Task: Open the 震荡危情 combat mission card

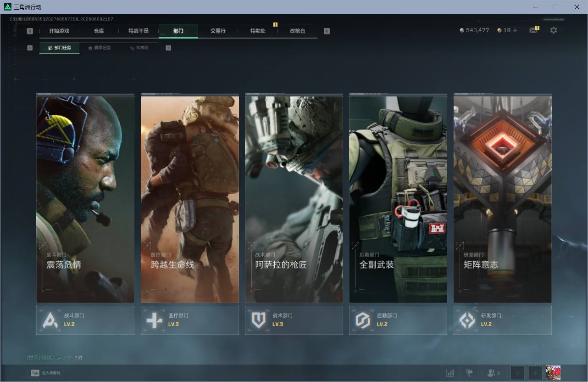Action: [85, 198]
